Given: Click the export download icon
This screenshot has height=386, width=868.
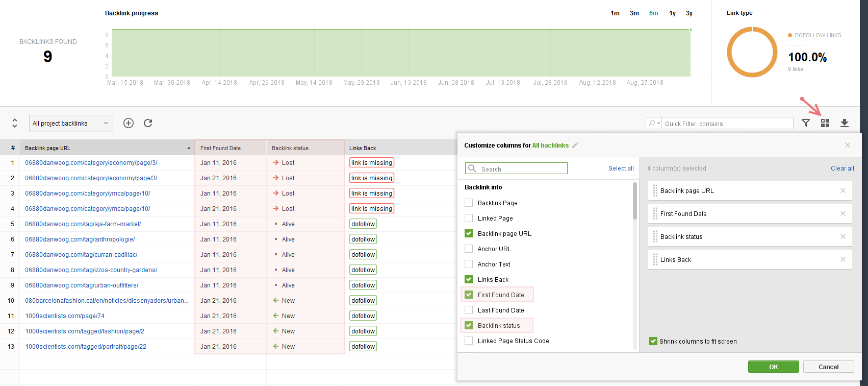Looking at the screenshot, I should (845, 123).
